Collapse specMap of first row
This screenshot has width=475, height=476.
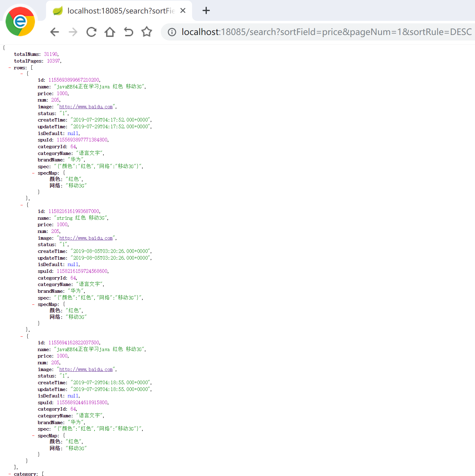33,173
